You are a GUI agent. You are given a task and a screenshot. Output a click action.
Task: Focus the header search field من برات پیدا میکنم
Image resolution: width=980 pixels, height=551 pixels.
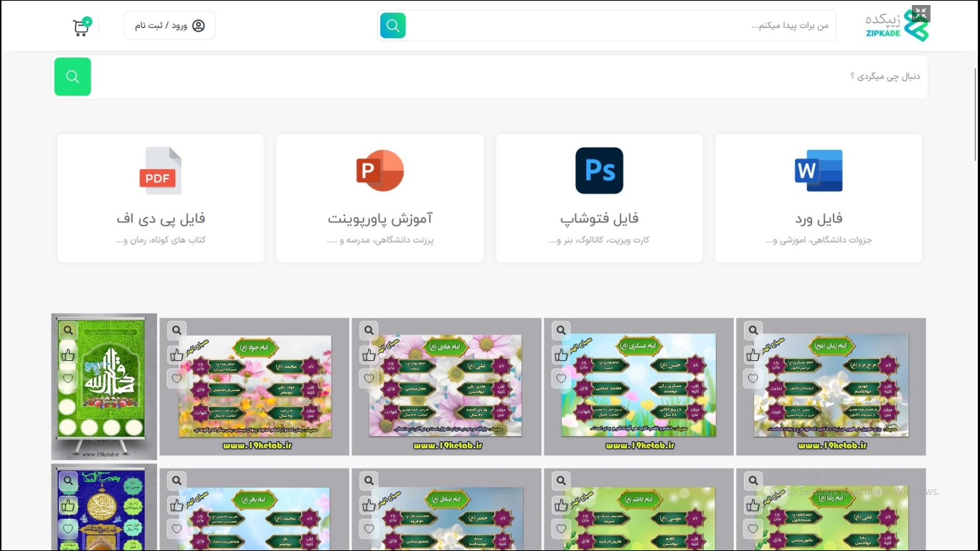[617, 26]
